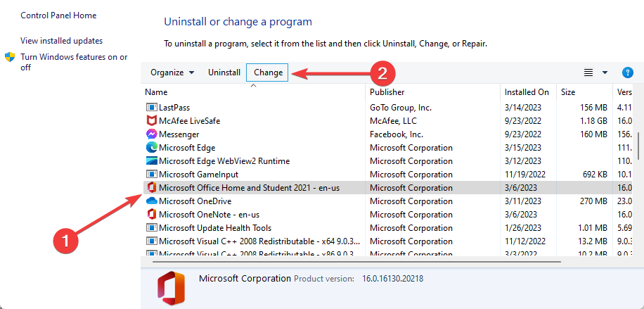This screenshot has width=644, height=309.
Task: Click the 3/11/2023 install date
Action: [x=523, y=201]
